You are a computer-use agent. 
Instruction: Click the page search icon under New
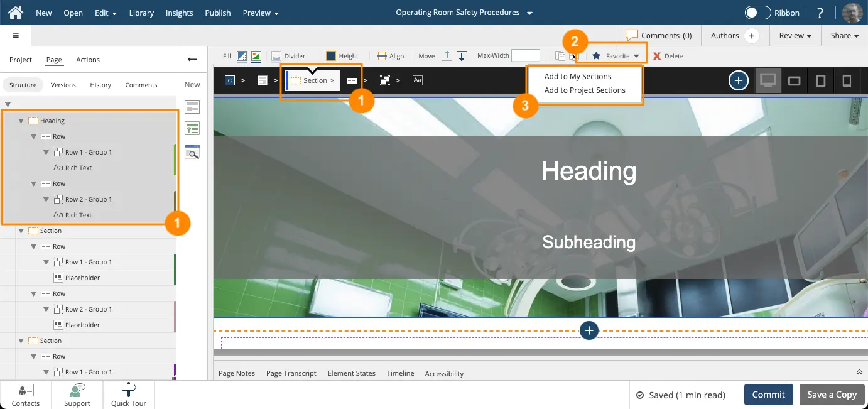(192, 151)
